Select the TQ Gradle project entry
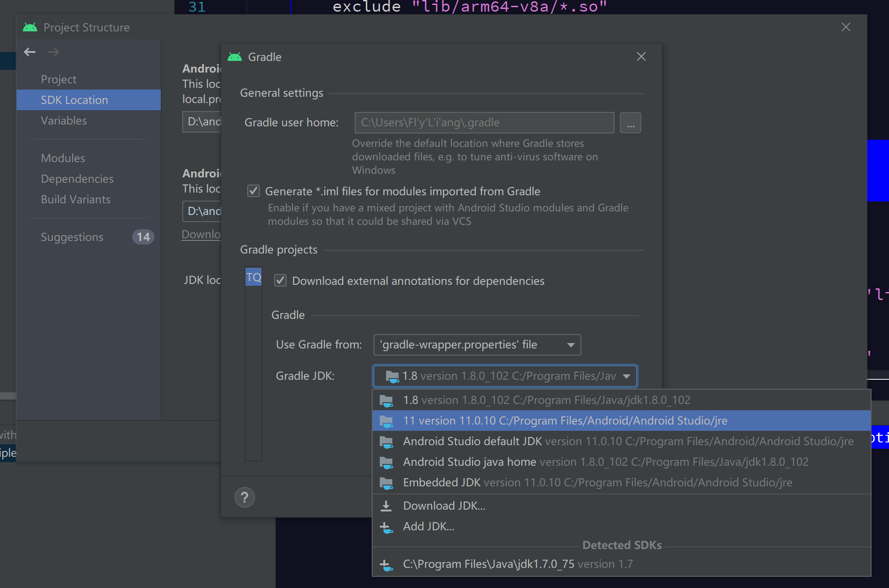The image size is (889, 588). pyautogui.click(x=253, y=277)
